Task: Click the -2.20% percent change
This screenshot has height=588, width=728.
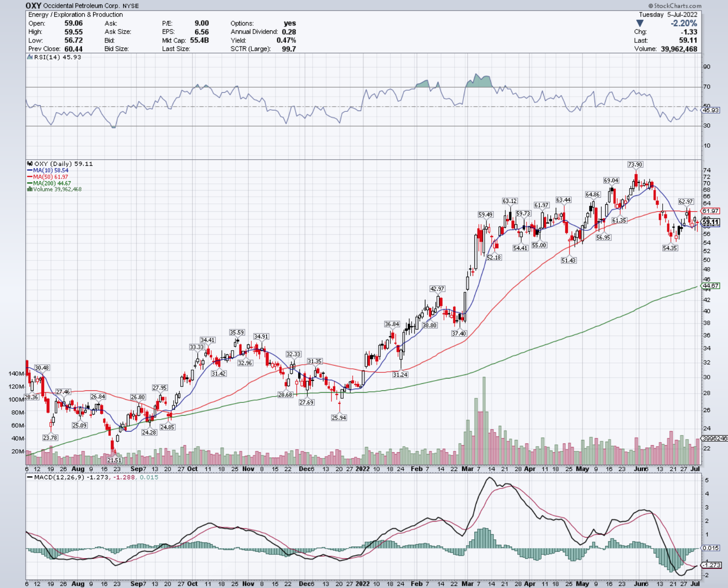Action: pos(684,23)
